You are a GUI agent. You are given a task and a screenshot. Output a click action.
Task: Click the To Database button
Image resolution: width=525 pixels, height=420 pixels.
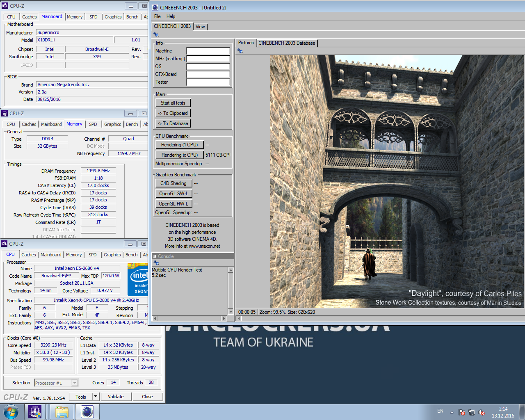(x=173, y=123)
